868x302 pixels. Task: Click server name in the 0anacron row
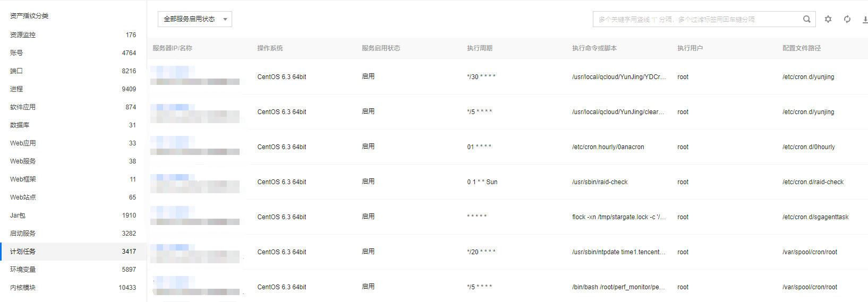pos(194,147)
